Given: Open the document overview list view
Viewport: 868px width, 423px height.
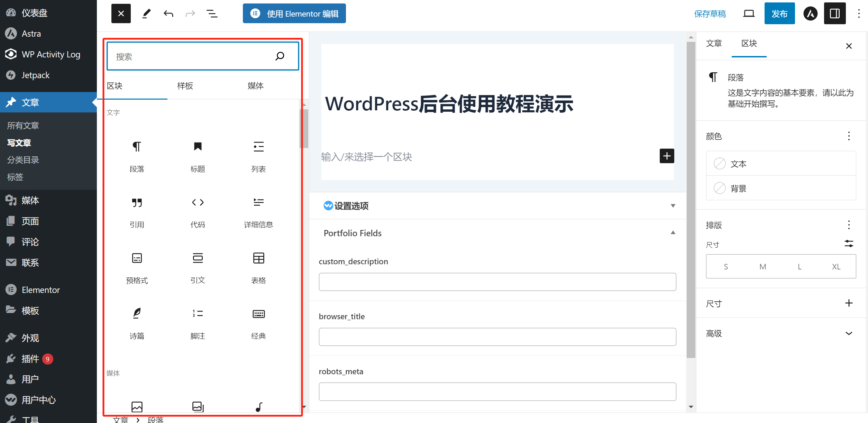Looking at the screenshot, I should (x=212, y=13).
